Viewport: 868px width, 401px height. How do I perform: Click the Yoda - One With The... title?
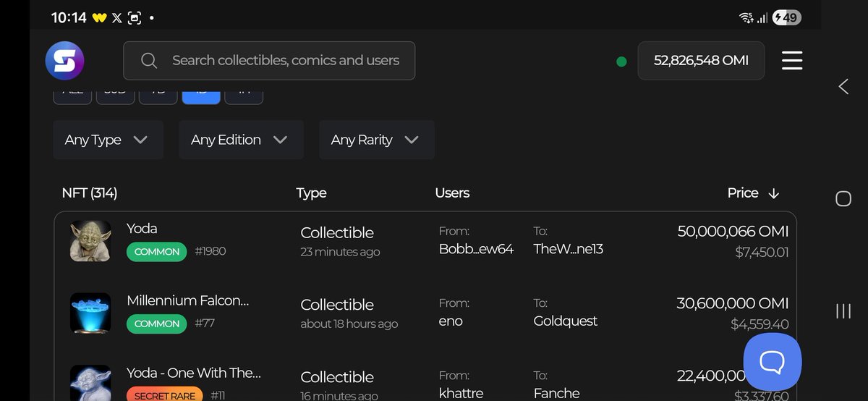tap(194, 373)
